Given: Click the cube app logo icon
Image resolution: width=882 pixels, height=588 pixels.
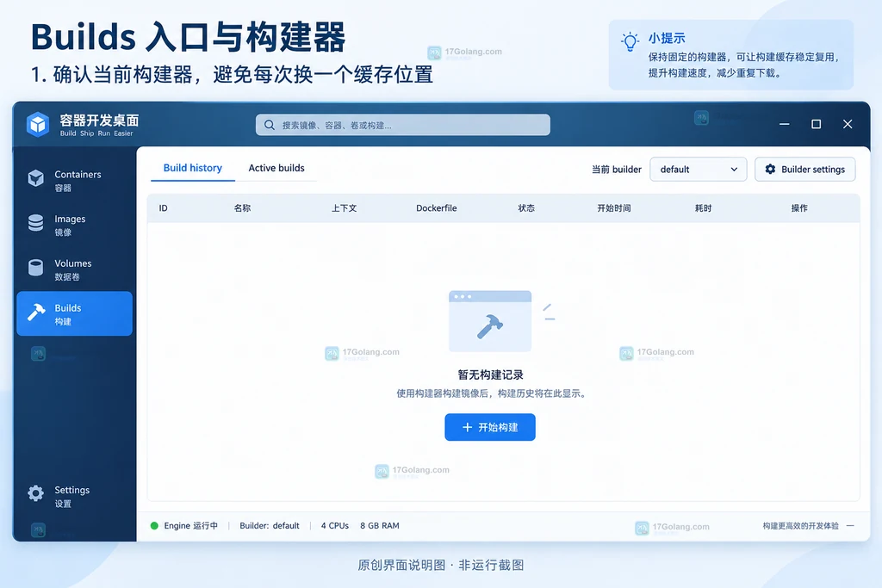Looking at the screenshot, I should (38, 124).
